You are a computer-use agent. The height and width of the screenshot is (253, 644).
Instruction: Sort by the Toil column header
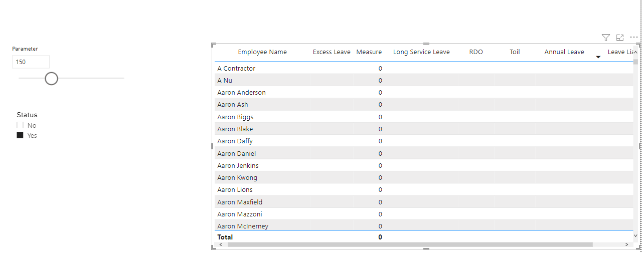click(x=515, y=52)
